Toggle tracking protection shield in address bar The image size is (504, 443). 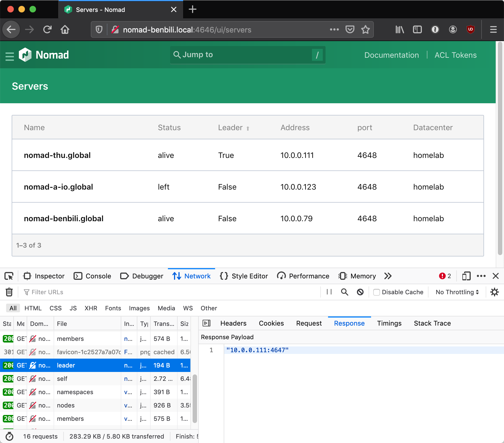[x=99, y=29]
